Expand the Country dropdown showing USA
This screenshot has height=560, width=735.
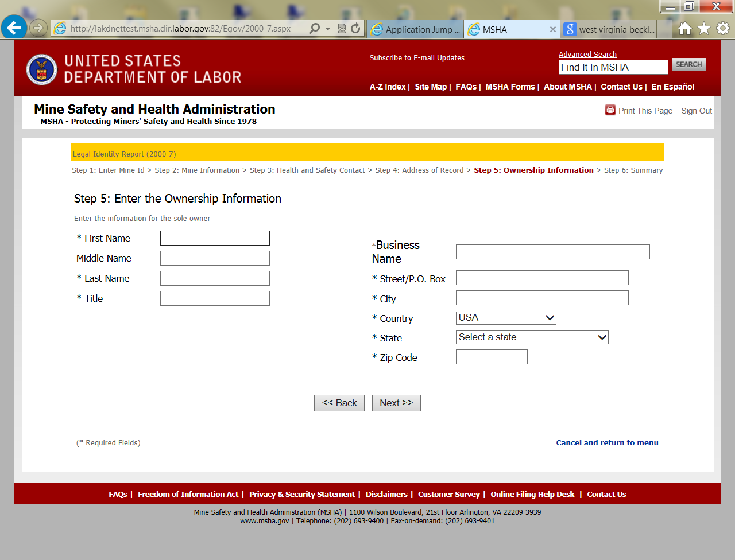(x=506, y=318)
